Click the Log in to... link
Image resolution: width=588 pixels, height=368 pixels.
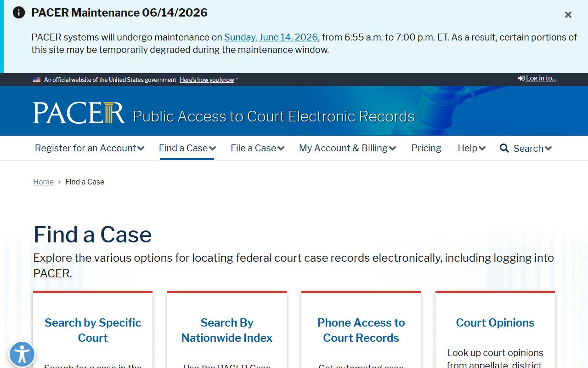(x=537, y=78)
